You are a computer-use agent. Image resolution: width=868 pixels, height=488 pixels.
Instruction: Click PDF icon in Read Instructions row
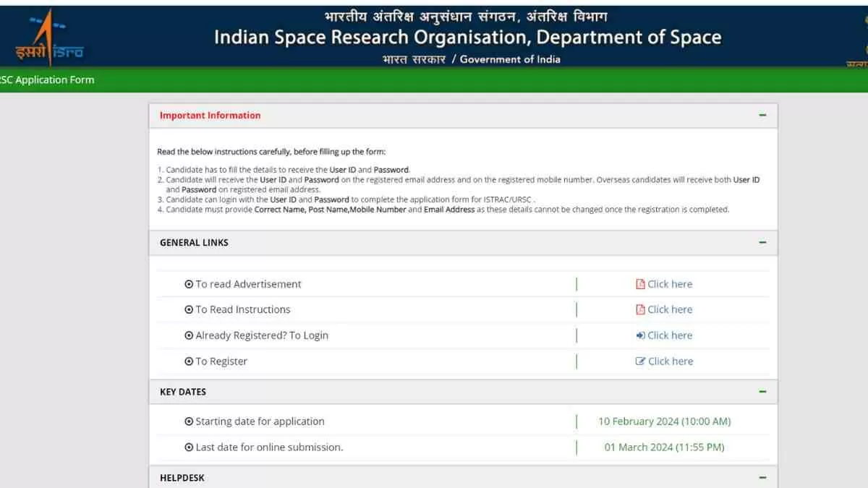[640, 309]
